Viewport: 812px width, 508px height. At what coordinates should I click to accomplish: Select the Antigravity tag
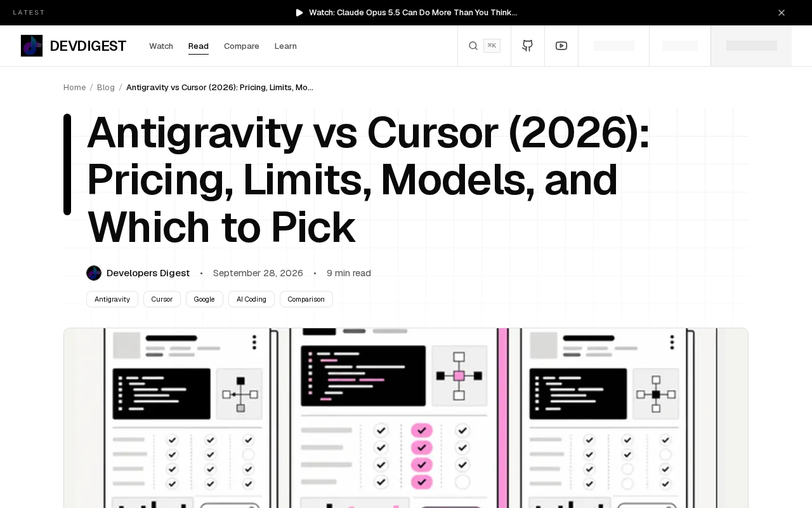[112, 299]
